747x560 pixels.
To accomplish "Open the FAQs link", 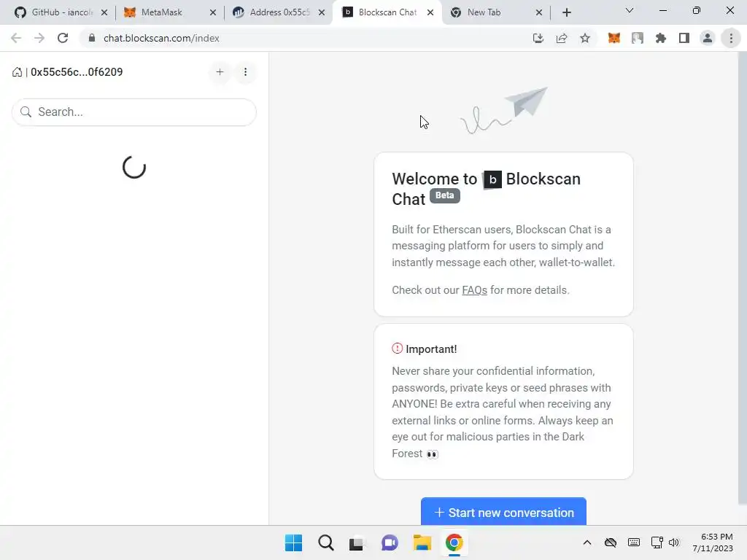I will [x=474, y=290].
